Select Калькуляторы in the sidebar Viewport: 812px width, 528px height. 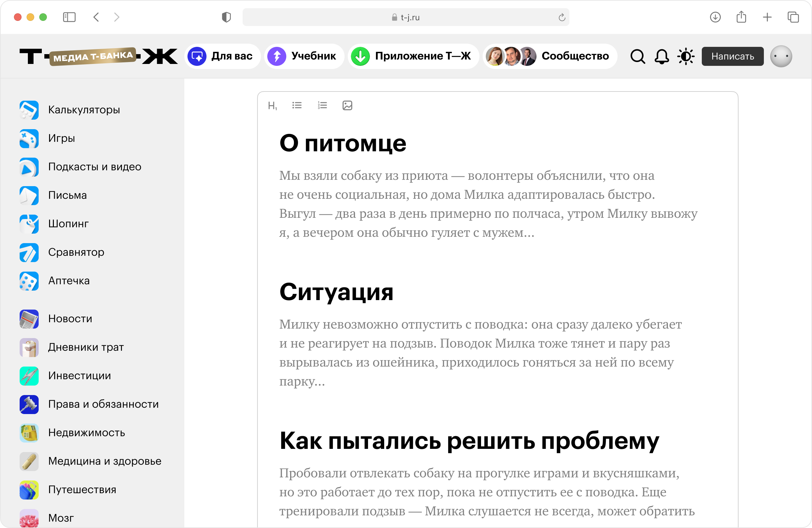84,110
